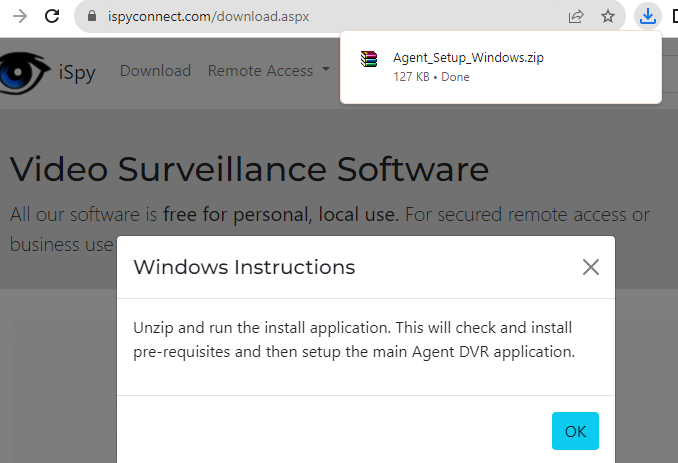
Task: Expand the Remote Access dropdown caret
Action: [x=326, y=69]
